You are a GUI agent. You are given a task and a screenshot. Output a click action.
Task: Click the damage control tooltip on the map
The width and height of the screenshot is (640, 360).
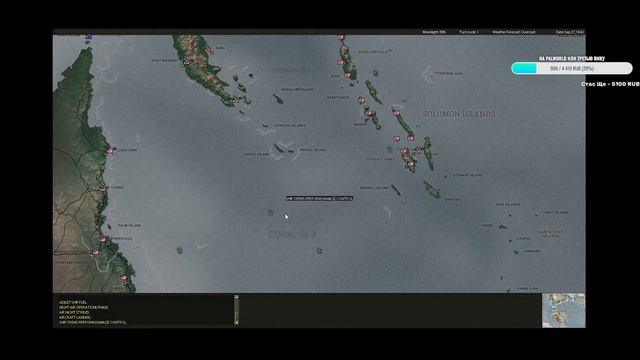coord(319,198)
